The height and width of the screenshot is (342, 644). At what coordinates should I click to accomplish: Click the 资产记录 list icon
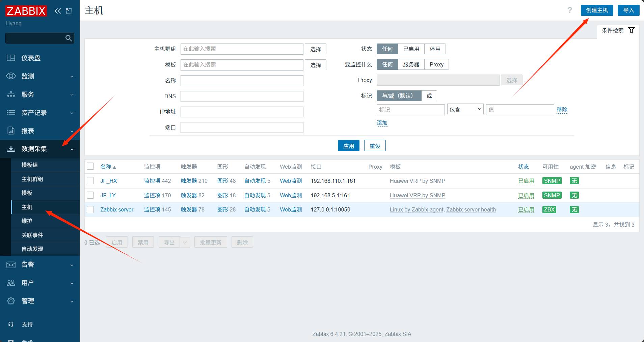click(x=11, y=113)
